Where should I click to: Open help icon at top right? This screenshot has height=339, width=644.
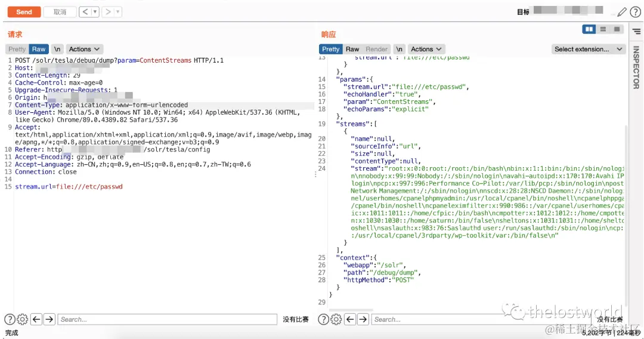[635, 13]
